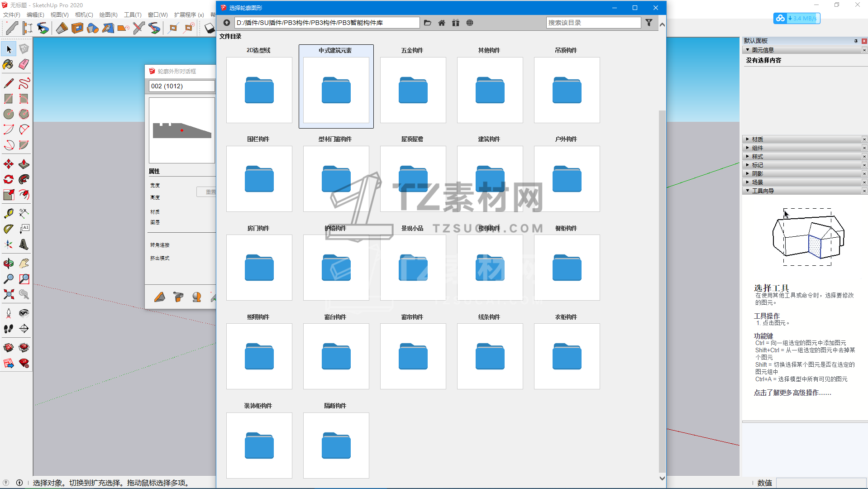
Task: Activate the Push/Pull tool
Action: [24, 164]
